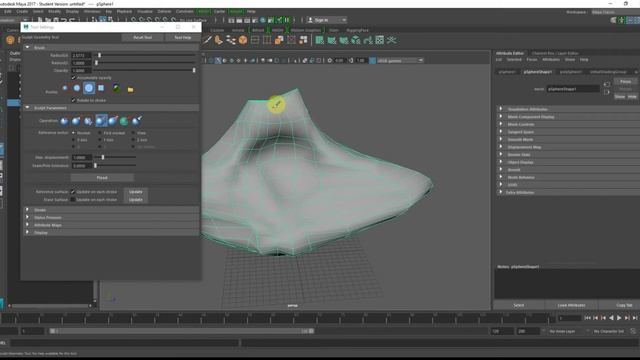The width and height of the screenshot is (640, 360).
Task: Choose the highlighted solid round brush profile
Action: click(89, 88)
